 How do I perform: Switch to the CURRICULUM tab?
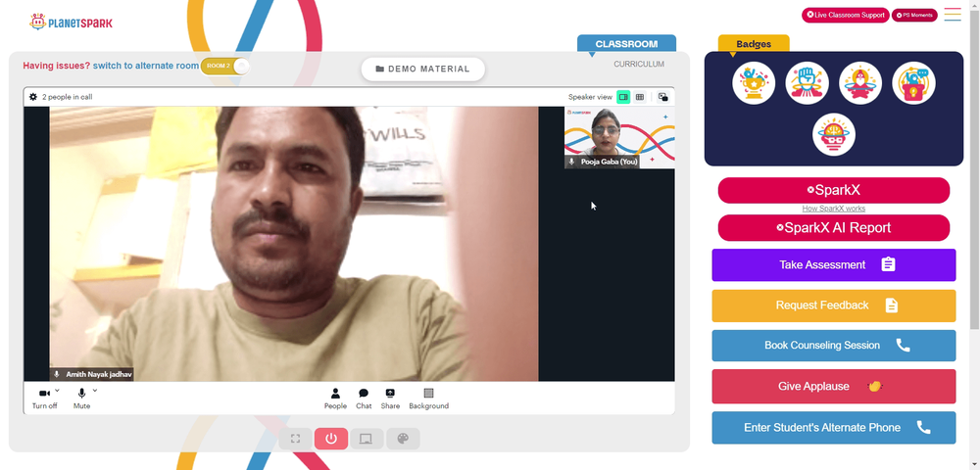[x=639, y=65]
